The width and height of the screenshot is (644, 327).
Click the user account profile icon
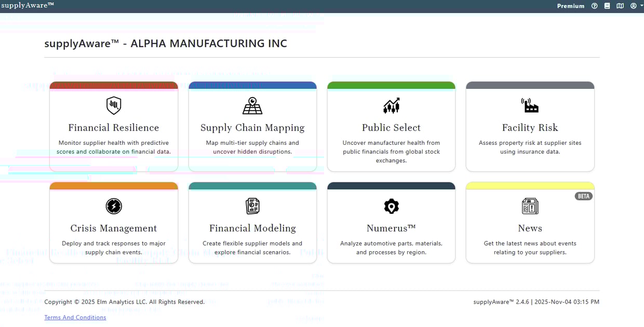coord(634,6)
